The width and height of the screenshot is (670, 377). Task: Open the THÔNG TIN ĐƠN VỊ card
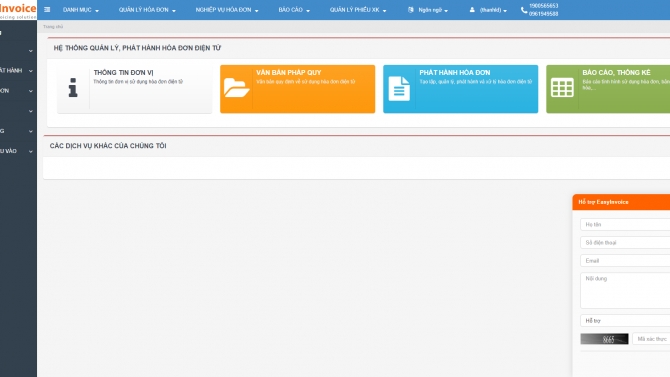pyautogui.click(x=135, y=89)
